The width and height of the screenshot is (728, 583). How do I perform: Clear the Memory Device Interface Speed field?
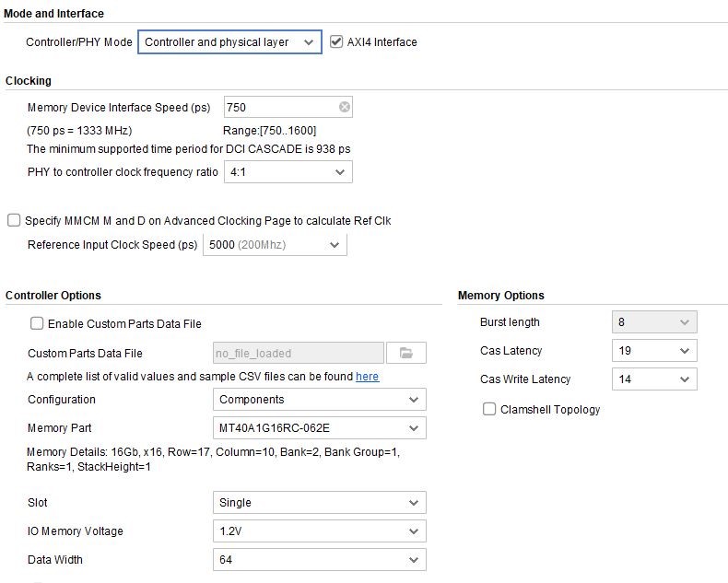(x=345, y=108)
